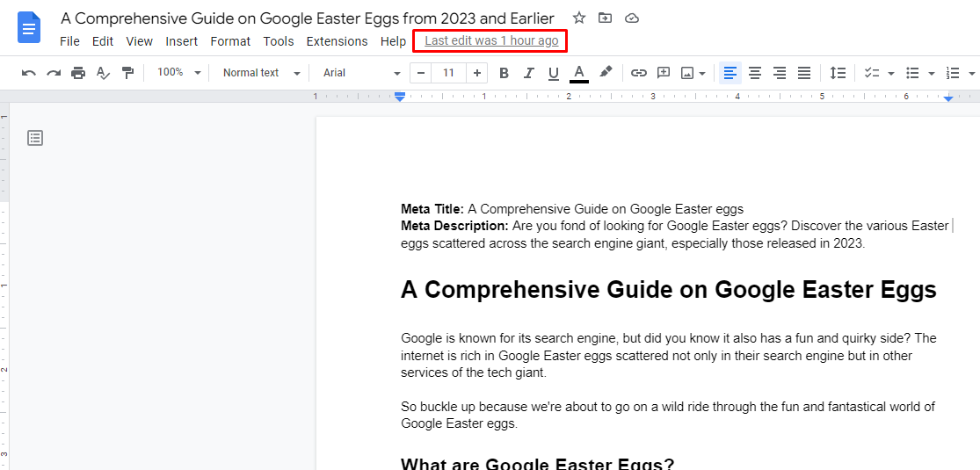
Task: Click the paragraph starting 'So buckle up'
Action: 667,415
